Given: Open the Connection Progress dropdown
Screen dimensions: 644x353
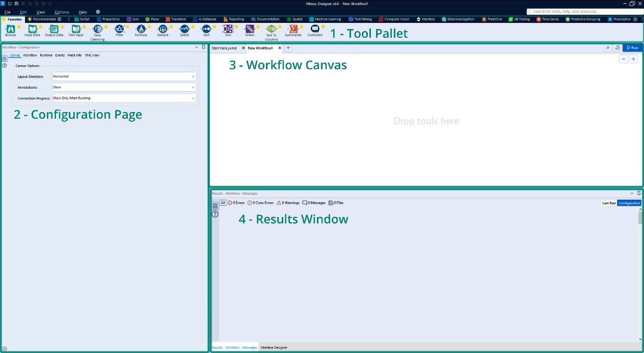Looking at the screenshot, I should click(x=124, y=98).
